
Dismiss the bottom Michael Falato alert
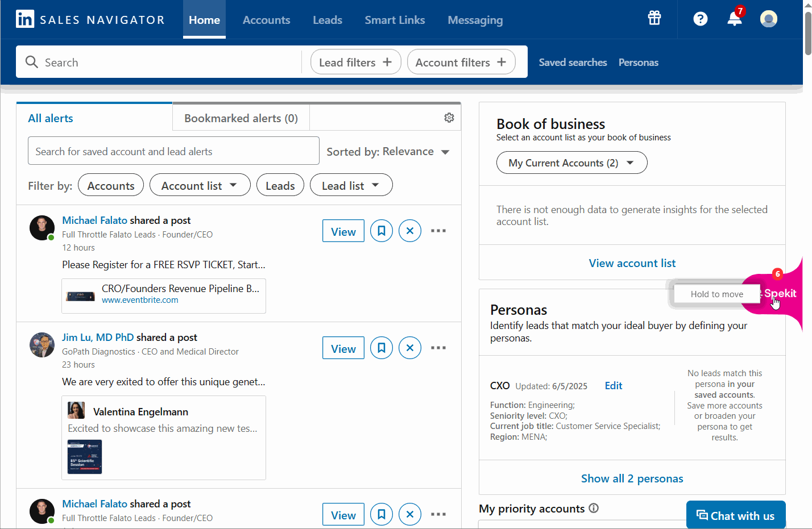tap(410, 514)
